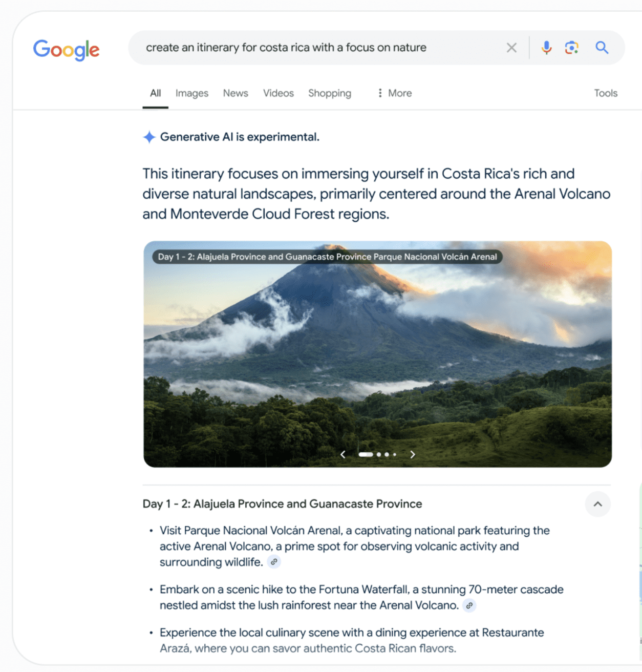Open Google Lens image search icon
Viewport: 642px width, 672px height.
click(572, 48)
